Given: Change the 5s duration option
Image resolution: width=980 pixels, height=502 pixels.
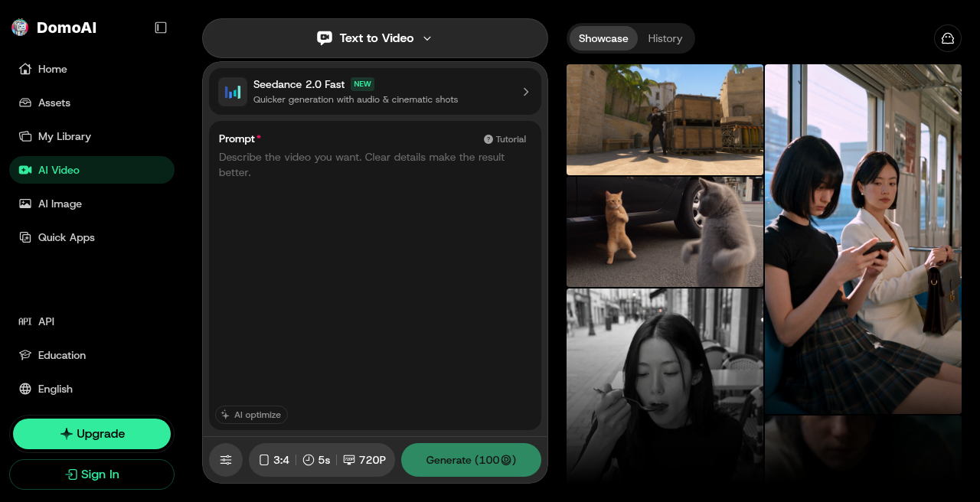Looking at the screenshot, I should point(316,460).
